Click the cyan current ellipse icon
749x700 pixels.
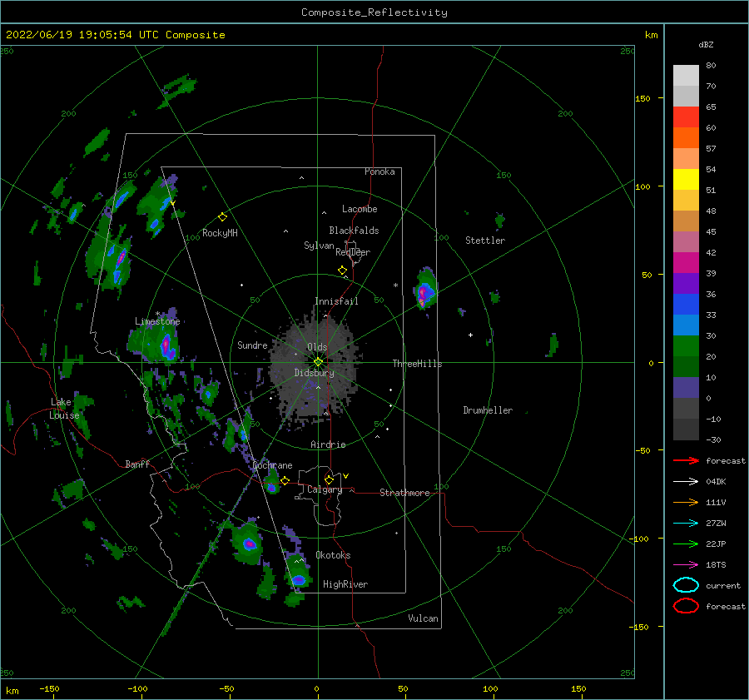[686, 585]
